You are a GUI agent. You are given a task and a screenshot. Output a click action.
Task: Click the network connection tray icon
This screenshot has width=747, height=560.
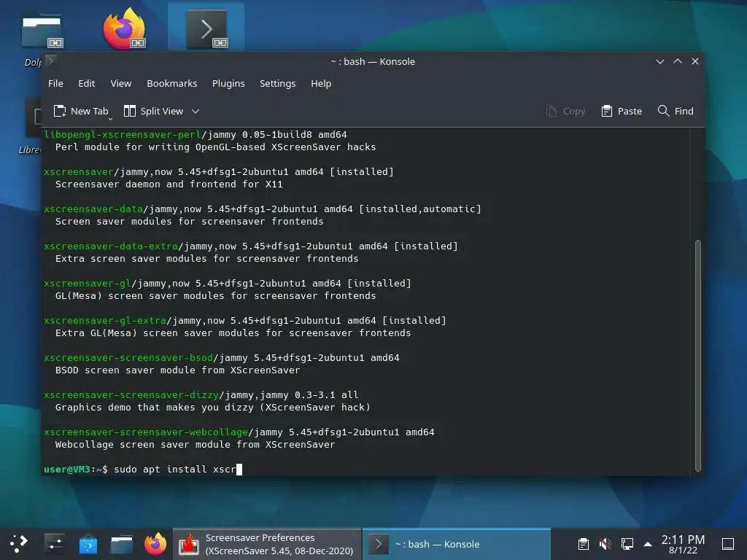pos(627,544)
